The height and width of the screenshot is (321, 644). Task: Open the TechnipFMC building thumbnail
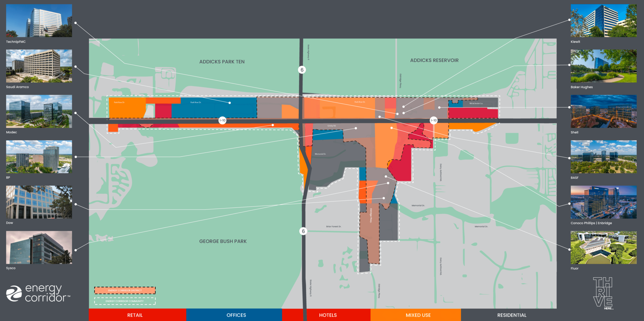coord(39,20)
